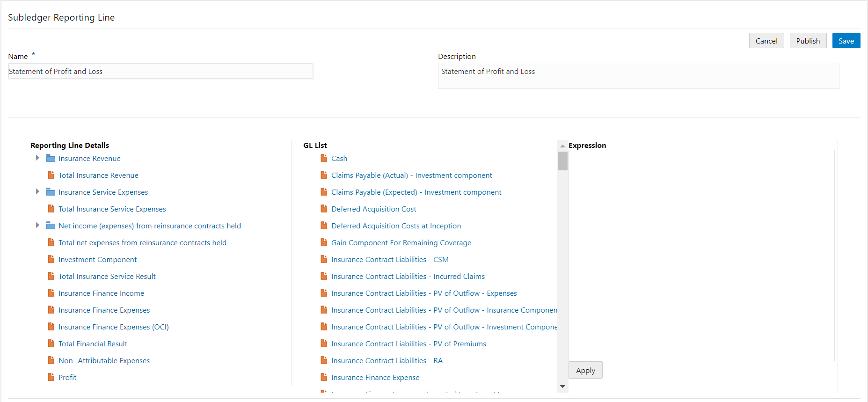Click the document icon next to Profit
The image size is (868, 402).
click(51, 377)
